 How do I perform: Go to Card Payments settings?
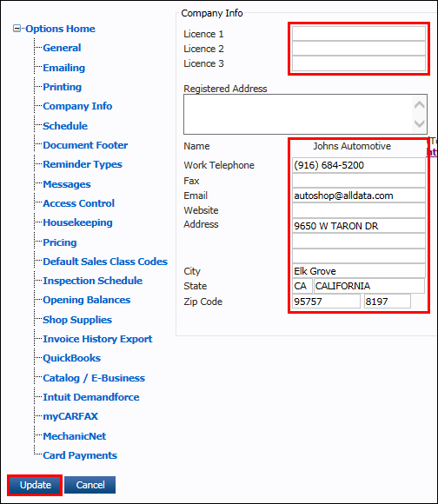[x=80, y=455]
